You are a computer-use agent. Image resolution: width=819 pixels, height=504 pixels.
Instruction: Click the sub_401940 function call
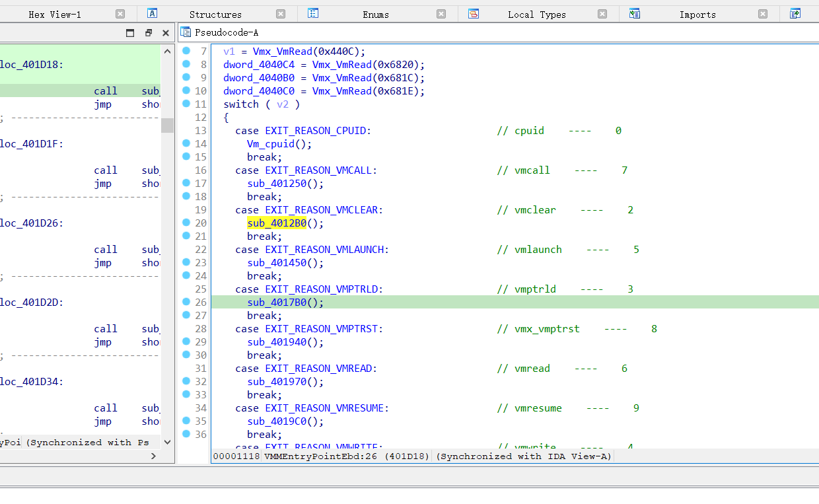tap(277, 342)
